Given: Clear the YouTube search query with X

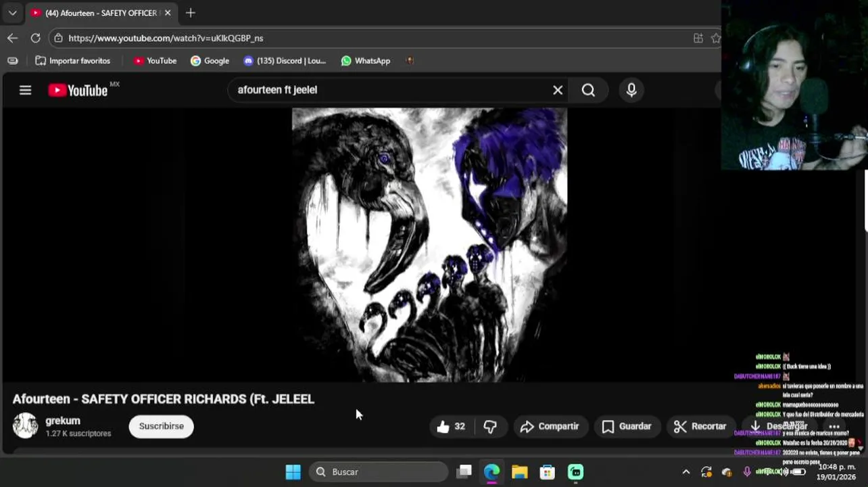Looking at the screenshot, I should [558, 90].
